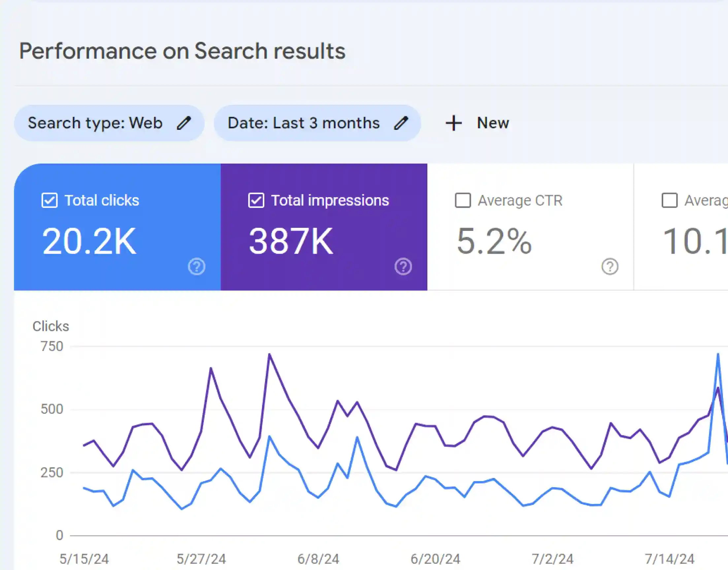Click the 500 y-axis label

click(x=52, y=409)
